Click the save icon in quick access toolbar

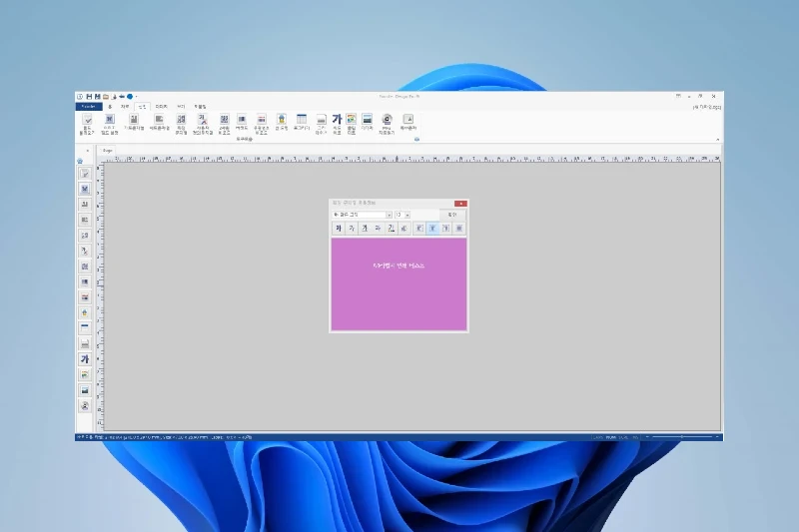click(89, 96)
